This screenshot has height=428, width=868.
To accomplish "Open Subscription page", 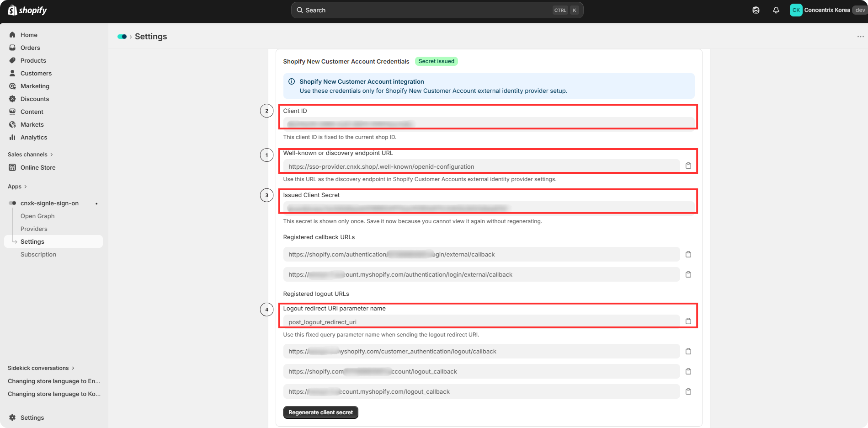I will [x=38, y=254].
